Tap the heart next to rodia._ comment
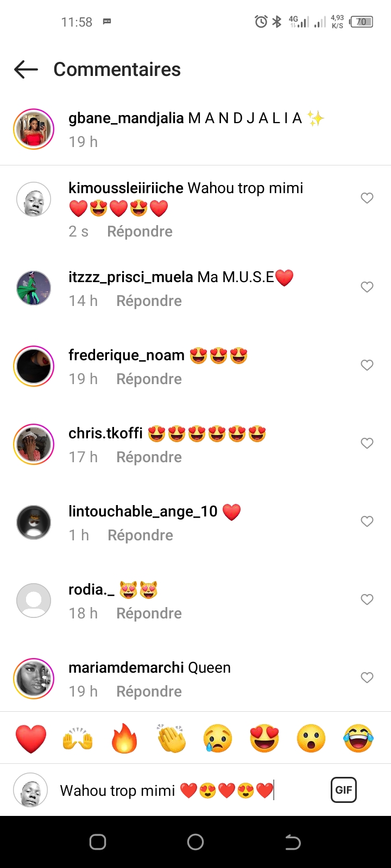The width and height of the screenshot is (391, 868). click(x=367, y=599)
